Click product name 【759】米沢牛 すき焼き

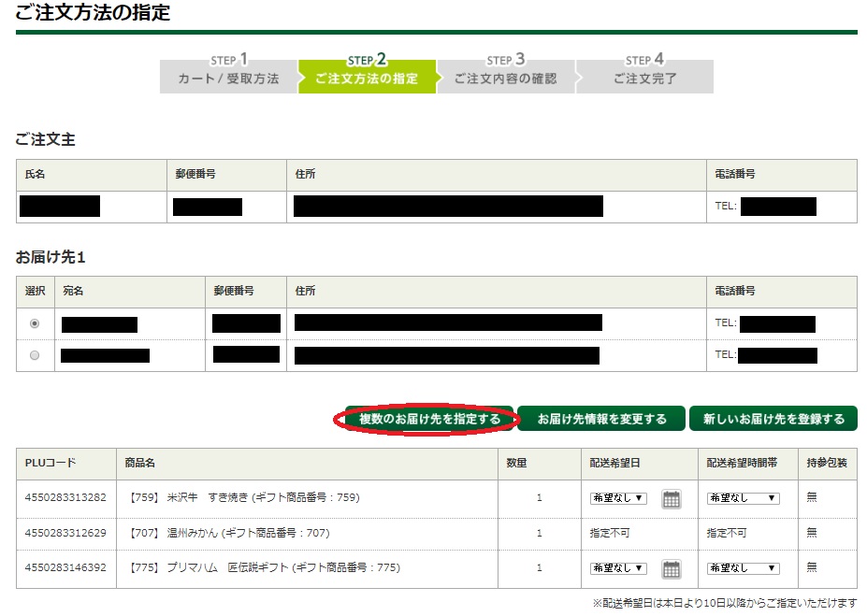coord(243,497)
